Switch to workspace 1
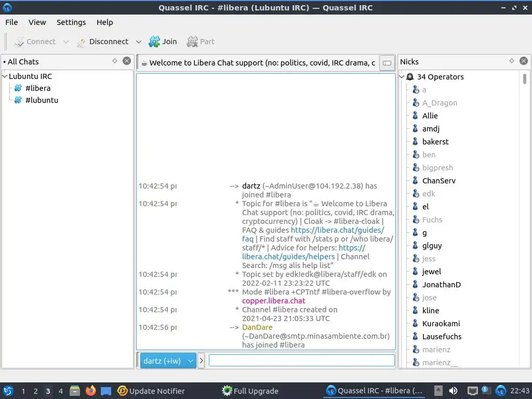 click(23, 391)
